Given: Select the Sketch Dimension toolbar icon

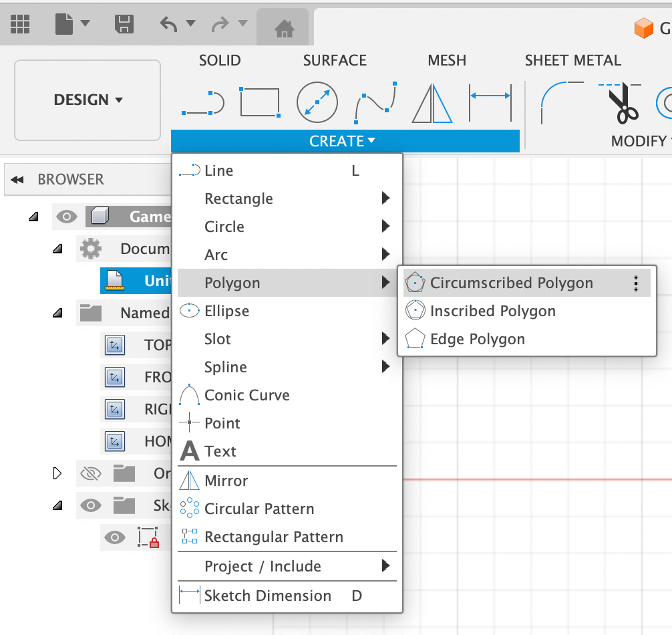Looking at the screenshot, I should pyautogui.click(x=490, y=103).
